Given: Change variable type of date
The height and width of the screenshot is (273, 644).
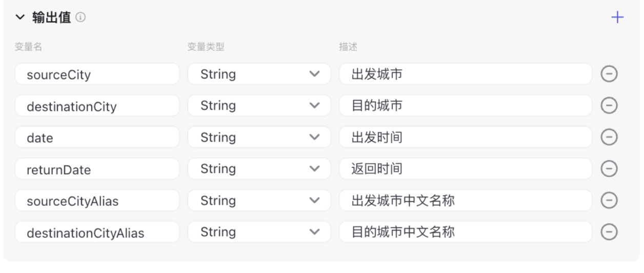Looking at the screenshot, I should [259, 137].
